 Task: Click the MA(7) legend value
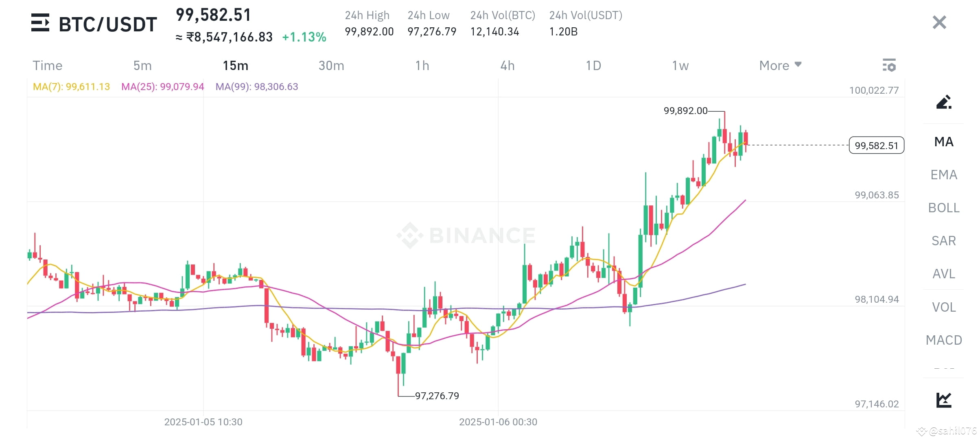click(71, 86)
